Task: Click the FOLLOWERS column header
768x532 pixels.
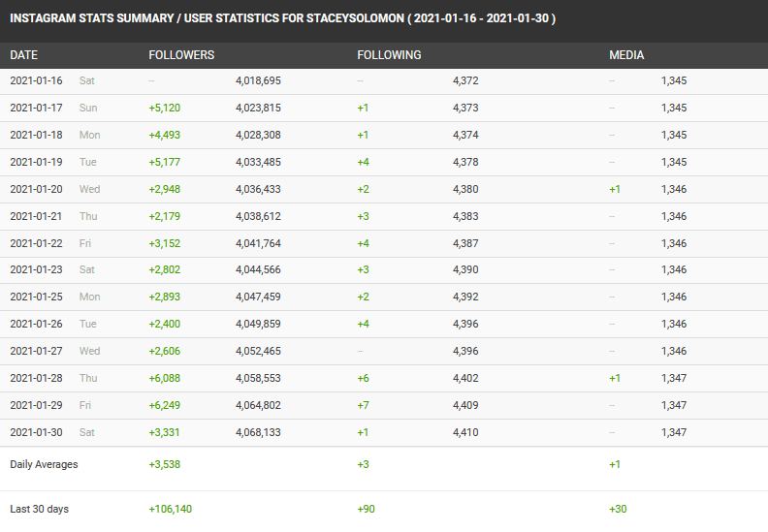Action: point(181,55)
